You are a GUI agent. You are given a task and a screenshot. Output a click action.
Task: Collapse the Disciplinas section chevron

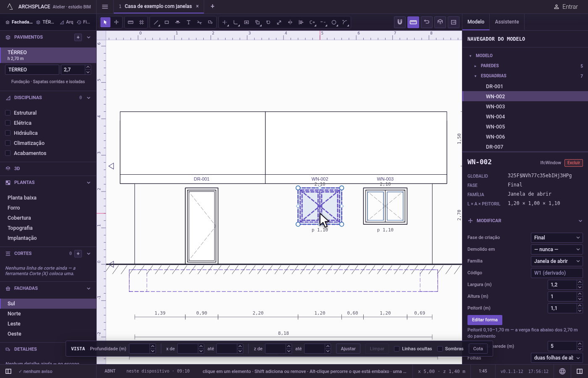[89, 98]
